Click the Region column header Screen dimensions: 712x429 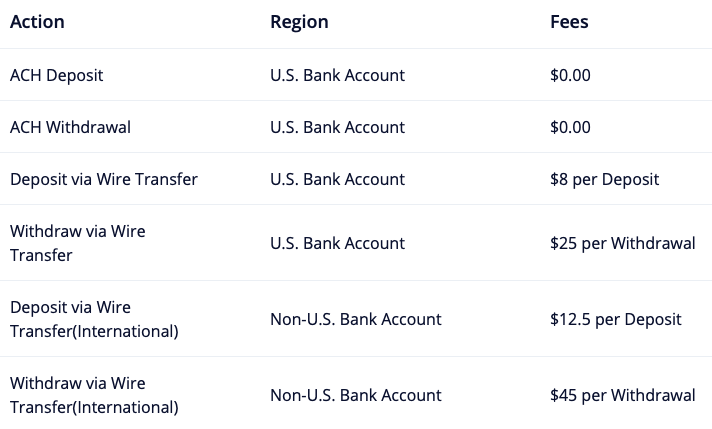[x=299, y=22]
